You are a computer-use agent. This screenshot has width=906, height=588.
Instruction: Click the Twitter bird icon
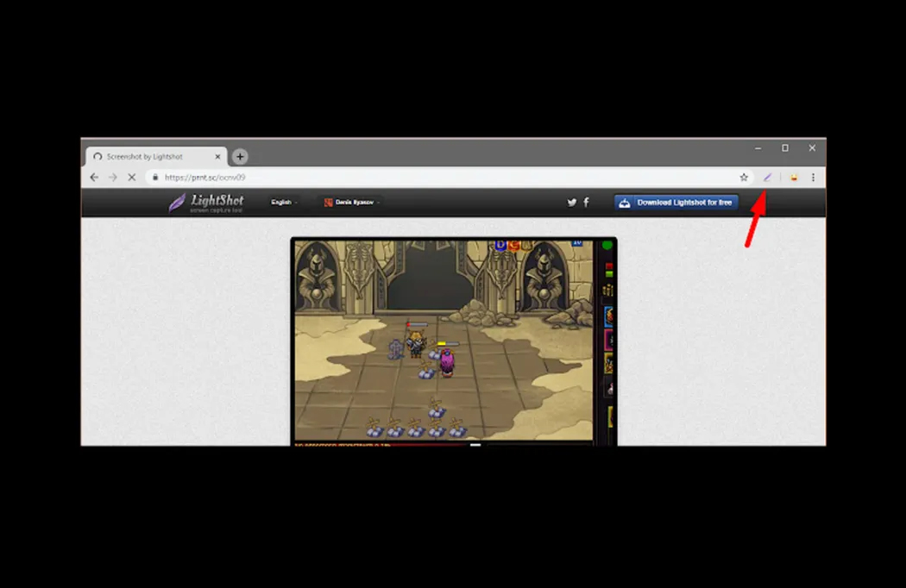point(571,202)
